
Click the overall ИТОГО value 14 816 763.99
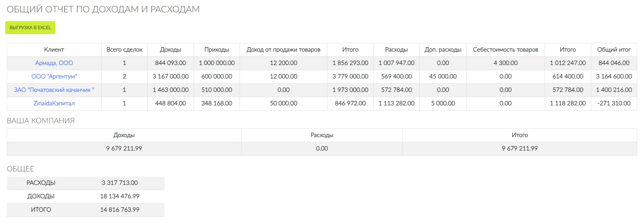pyautogui.click(x=120, y=210)
